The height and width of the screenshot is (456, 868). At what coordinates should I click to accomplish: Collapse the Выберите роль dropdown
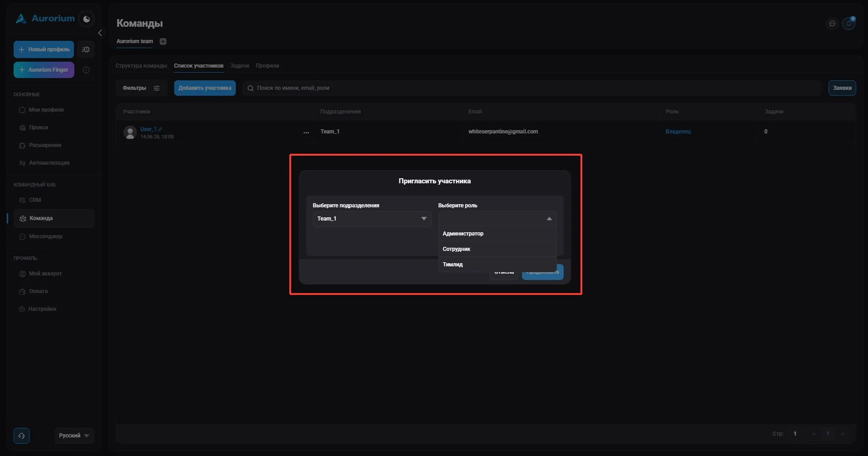[497, 219]
